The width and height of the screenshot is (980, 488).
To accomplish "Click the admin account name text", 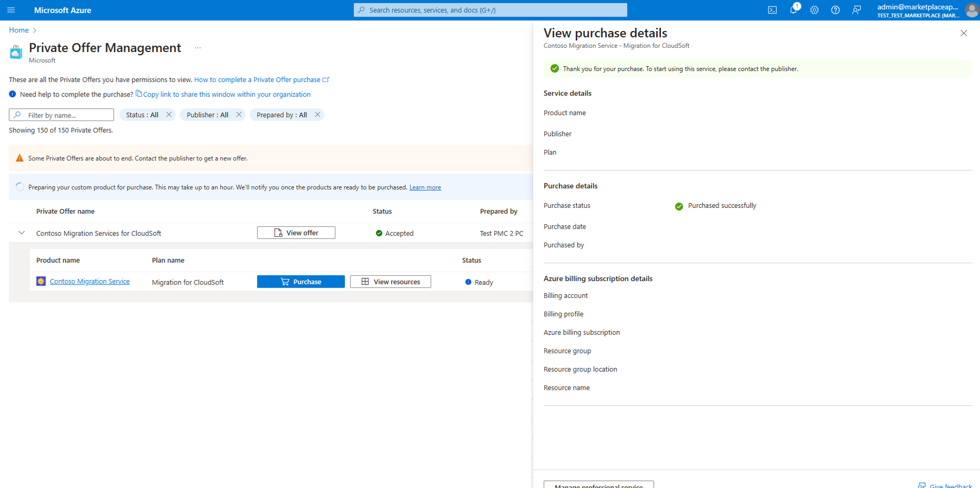I will [918, 7].
